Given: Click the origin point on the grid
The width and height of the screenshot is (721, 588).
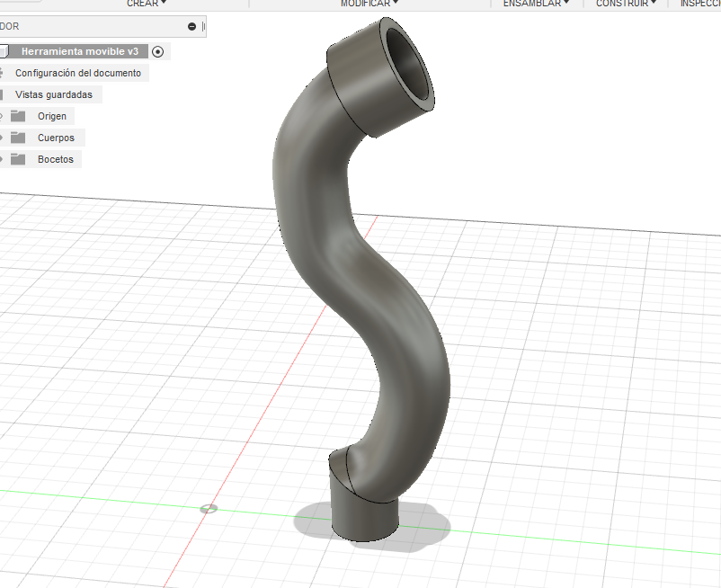Looking at the screenshot, I should click(209, 509).
